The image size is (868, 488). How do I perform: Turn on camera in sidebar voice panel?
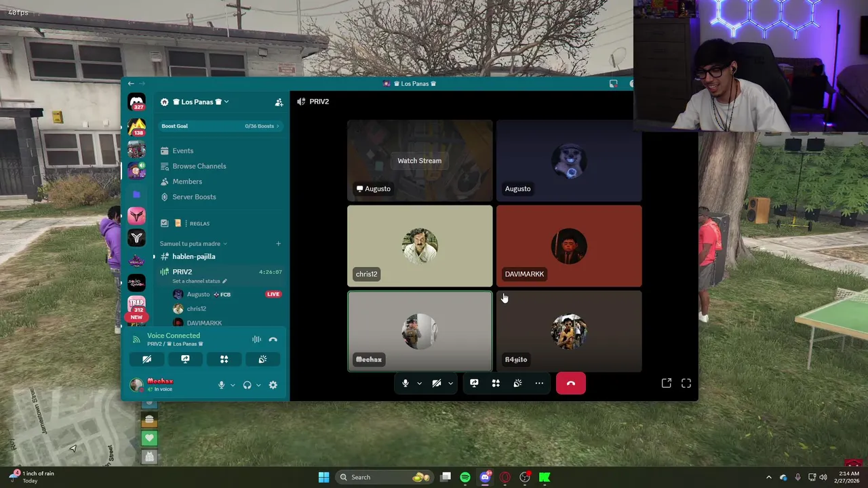[x=146, y=359]
